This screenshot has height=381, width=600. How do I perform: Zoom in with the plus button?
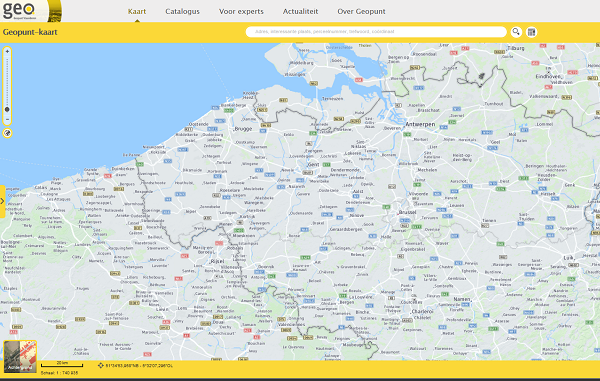[7, 51]
